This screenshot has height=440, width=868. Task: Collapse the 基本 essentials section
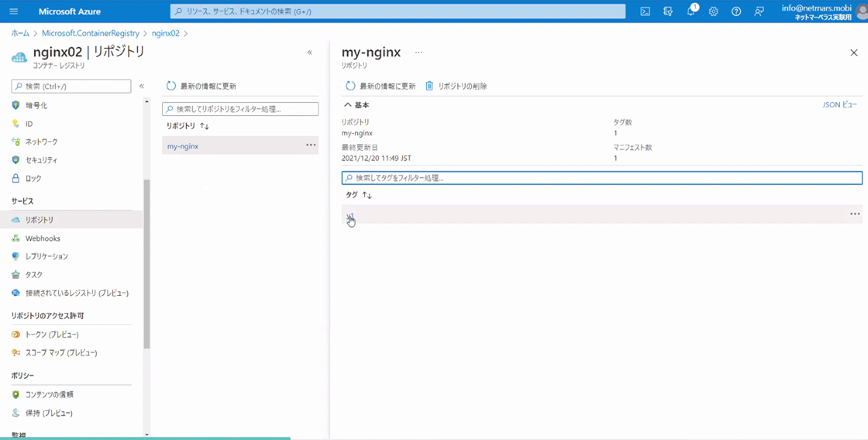pyautogui.click(x=357, y=105)
